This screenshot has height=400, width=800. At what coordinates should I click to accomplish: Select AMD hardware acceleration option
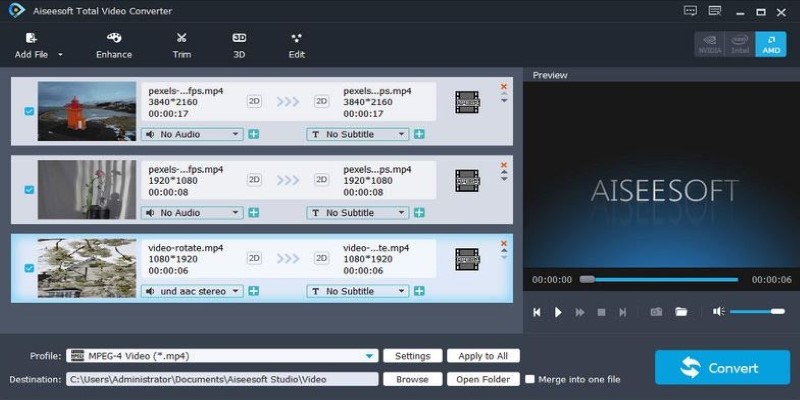tap(770, 44)
